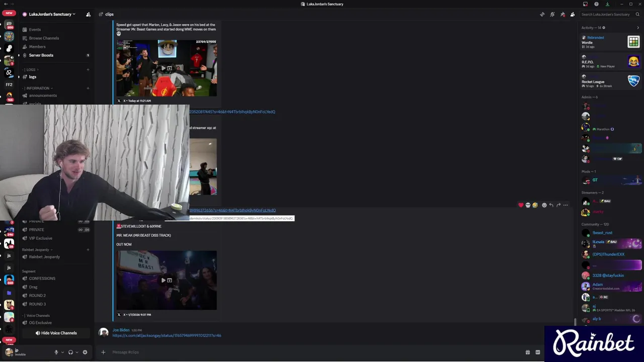Open headphone output options arrow

point(76,352)
